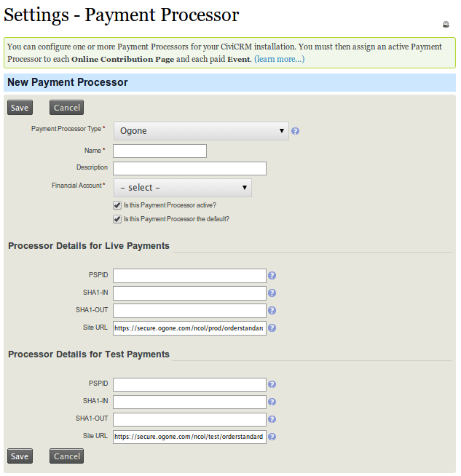The height and width of the screenshot is (476, 461).
Task: Click into the Description text field
Action: pyautogui.click(x=189, y=168)
